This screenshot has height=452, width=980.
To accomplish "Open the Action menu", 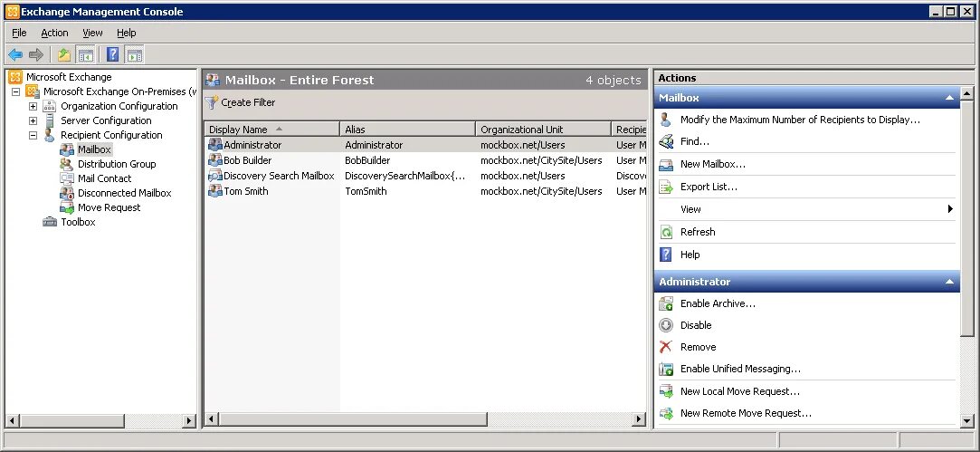I will (54, 33).
